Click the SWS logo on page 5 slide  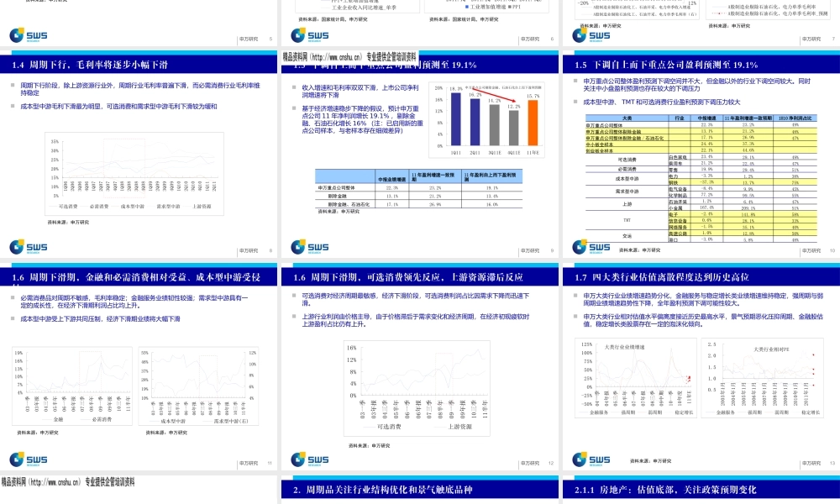[x=29, y=35]
